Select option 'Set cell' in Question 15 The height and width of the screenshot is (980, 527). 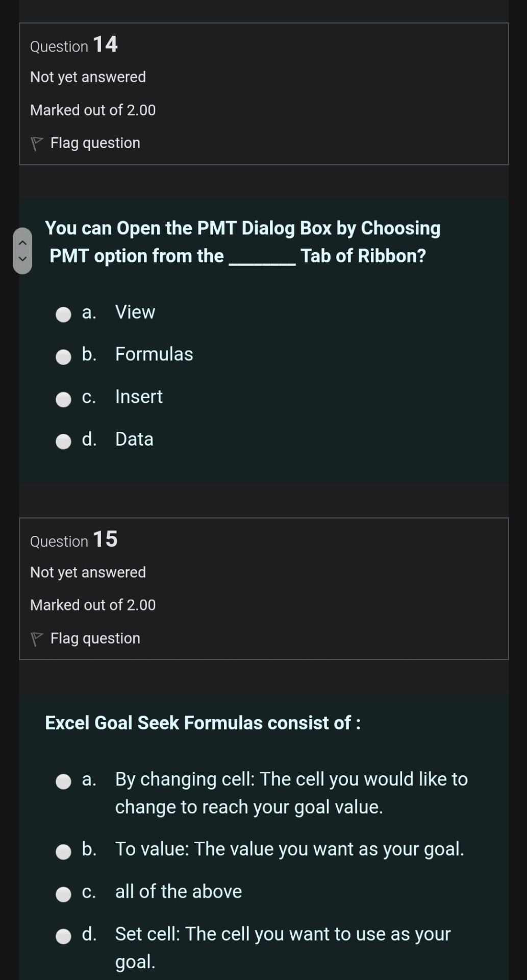tap(63, 936)
